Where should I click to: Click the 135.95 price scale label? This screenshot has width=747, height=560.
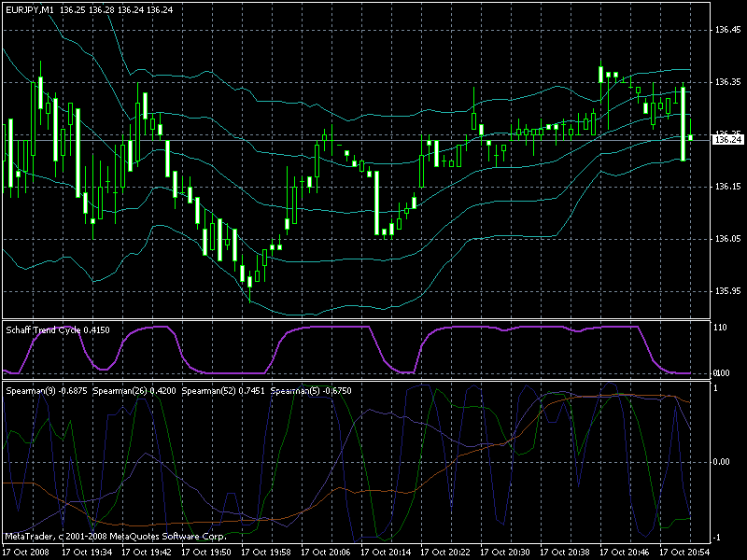[728, 291]
